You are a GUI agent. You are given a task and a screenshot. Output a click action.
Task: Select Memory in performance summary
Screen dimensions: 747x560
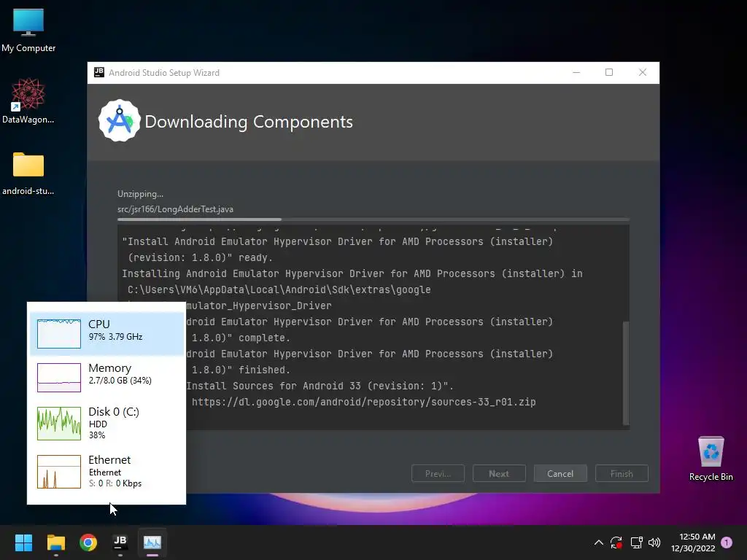(107, 377)
